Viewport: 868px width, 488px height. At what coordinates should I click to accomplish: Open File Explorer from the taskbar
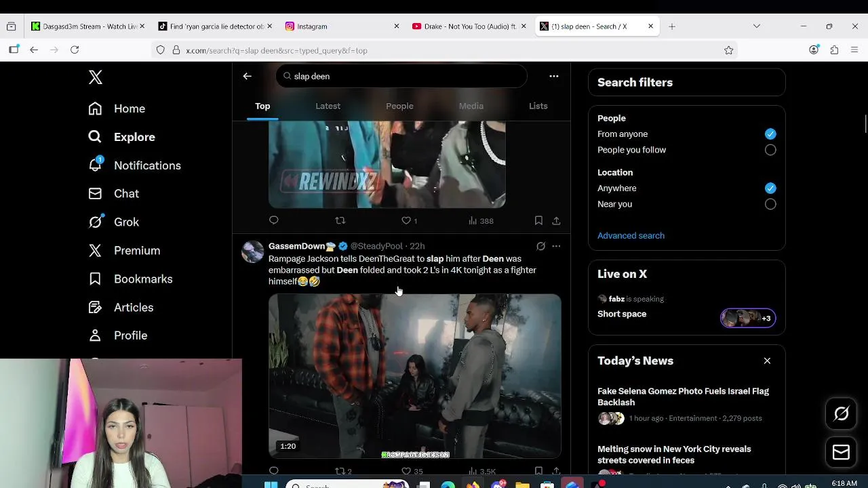coord(522,484)
